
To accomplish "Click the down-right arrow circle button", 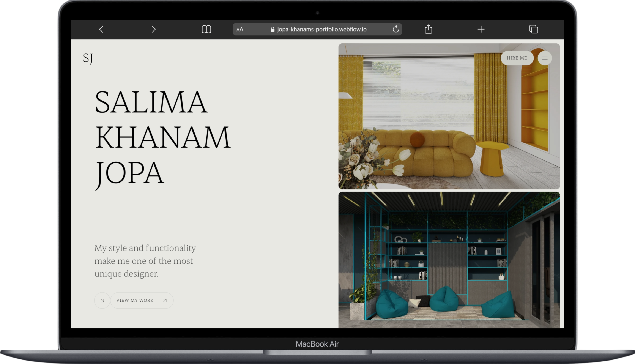I will [x=102, y=300].
